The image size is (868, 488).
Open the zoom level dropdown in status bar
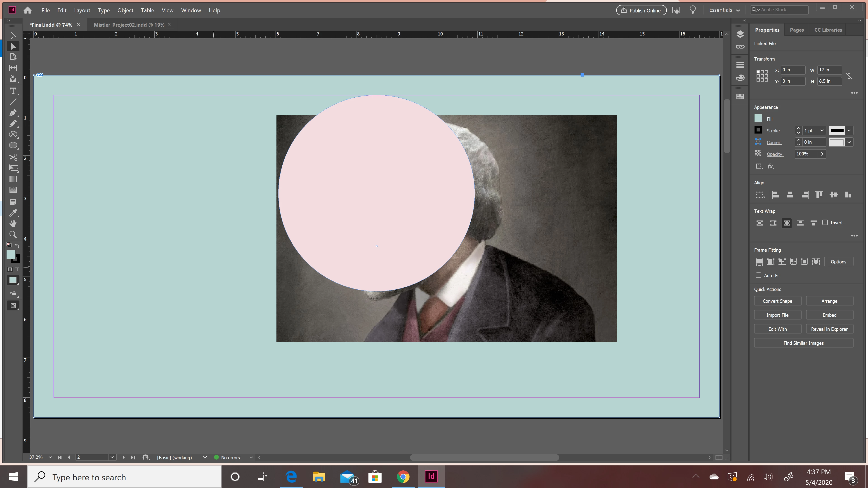pos(50,457)
